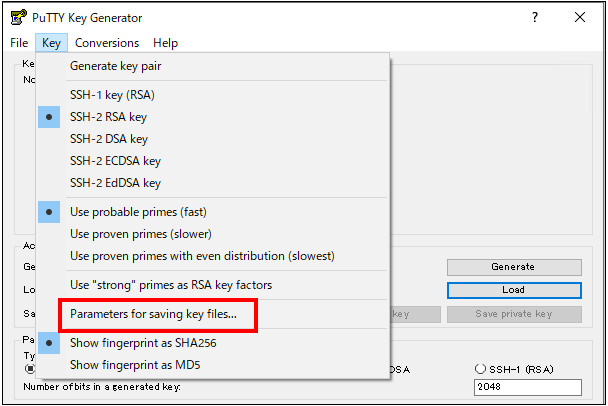Click the number of bits input field
608x406 pixels.
(527, 388)
